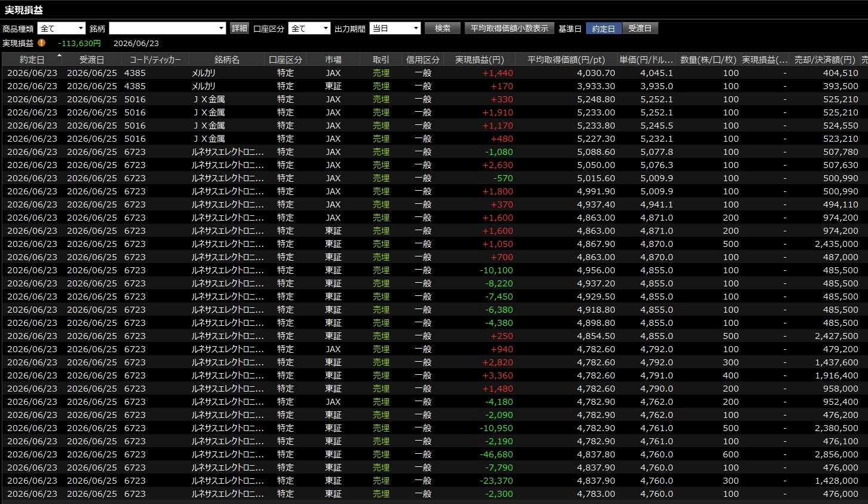Click the -46,680 loss cell

pyautogui.click(x=496, y=454)
